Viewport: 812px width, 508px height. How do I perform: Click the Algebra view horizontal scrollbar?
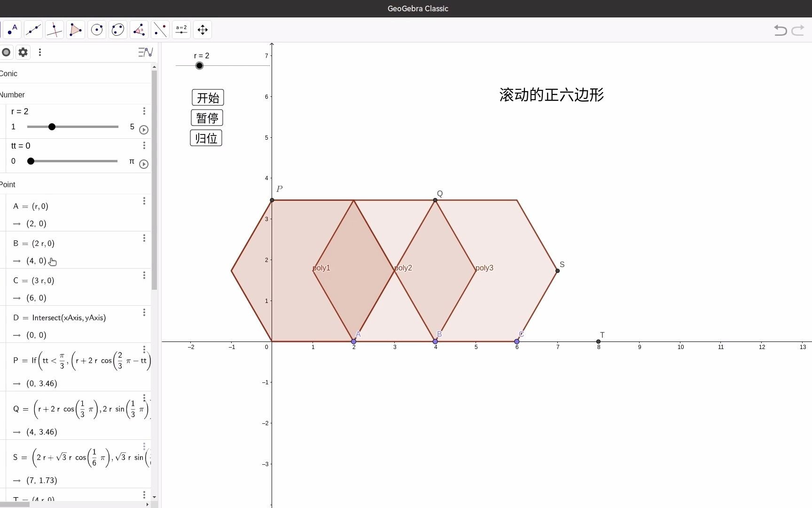pos(15,504)
